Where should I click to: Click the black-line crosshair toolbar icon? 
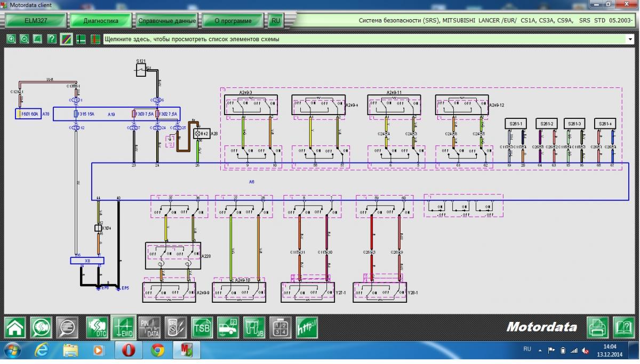pos(81,39)
